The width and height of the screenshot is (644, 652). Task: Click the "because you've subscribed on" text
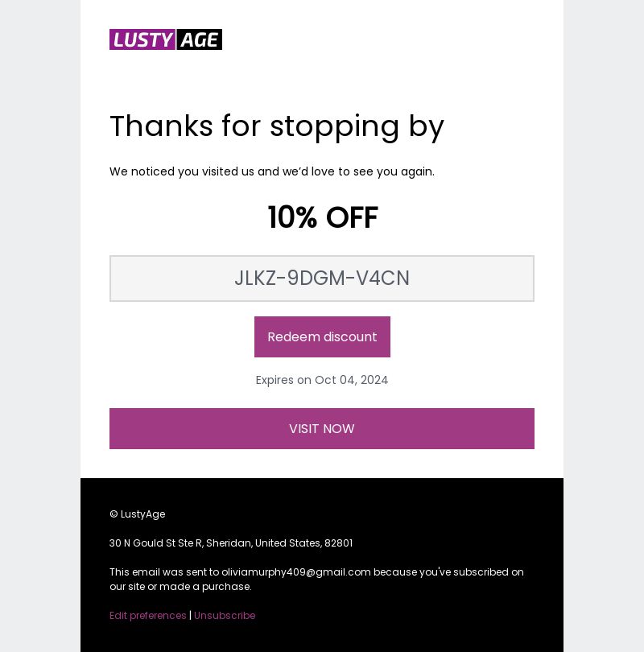(x=448, y=572)
